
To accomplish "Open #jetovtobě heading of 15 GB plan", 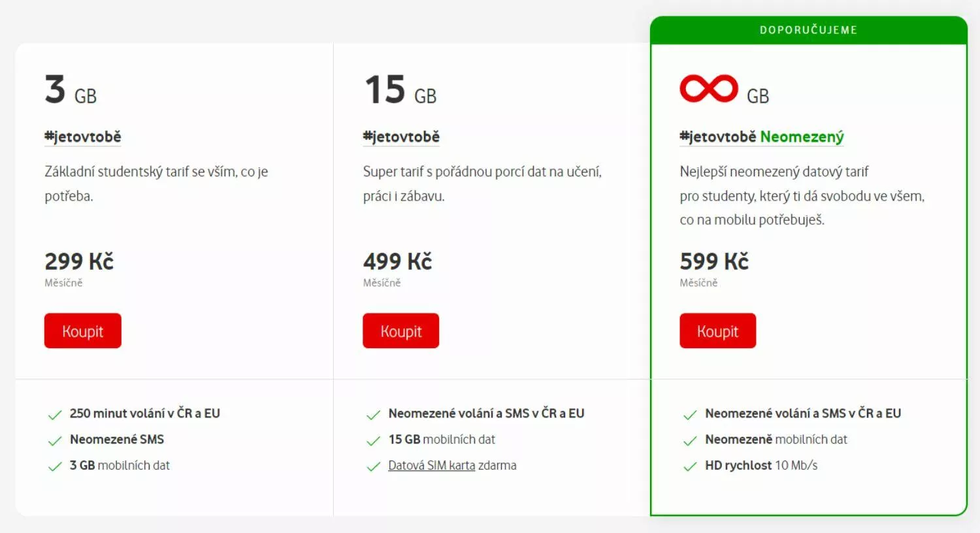I will [x=401, y=137].
